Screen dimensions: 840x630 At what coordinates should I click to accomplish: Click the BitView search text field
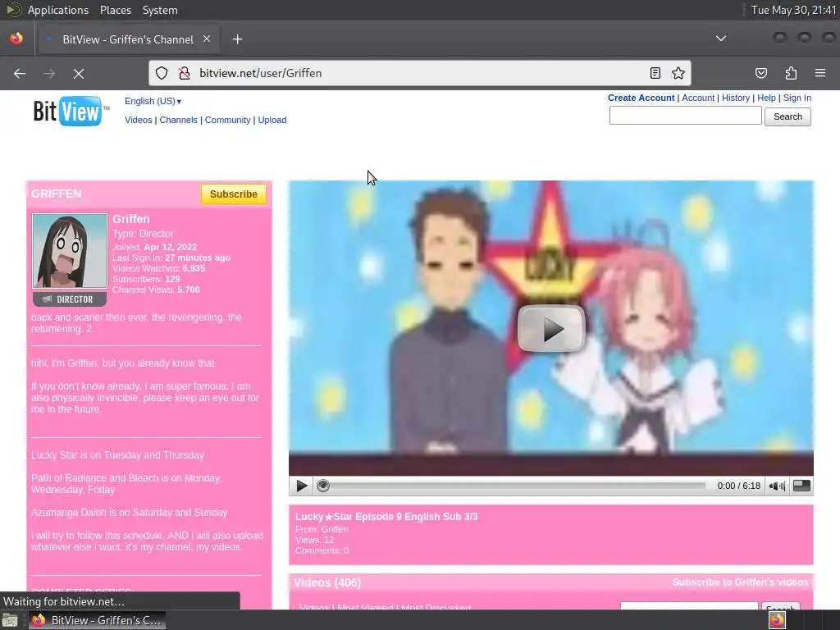pyautogui.click(x=685, y=116)
